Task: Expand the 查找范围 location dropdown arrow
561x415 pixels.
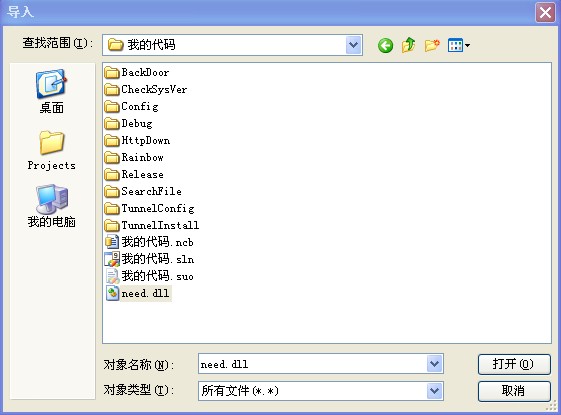Action: coord(354,45)
